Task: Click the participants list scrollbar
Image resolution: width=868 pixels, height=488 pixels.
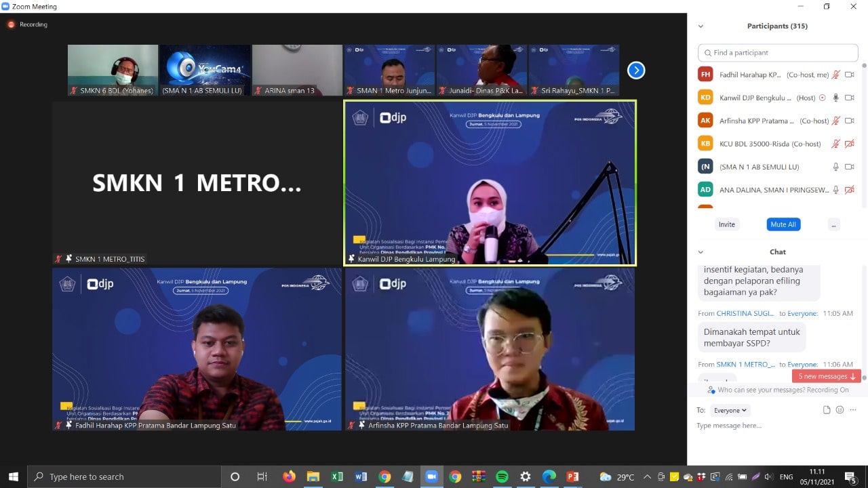Action: pos(864,136)
